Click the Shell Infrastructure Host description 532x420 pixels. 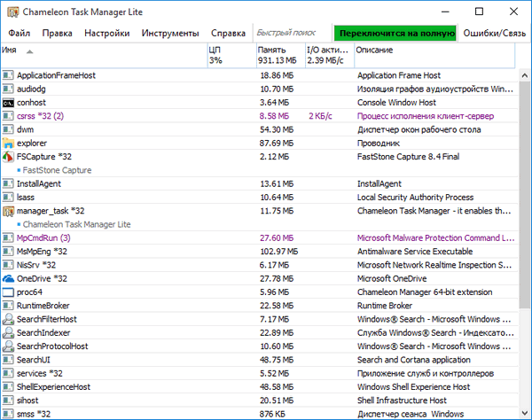point(402,401)
